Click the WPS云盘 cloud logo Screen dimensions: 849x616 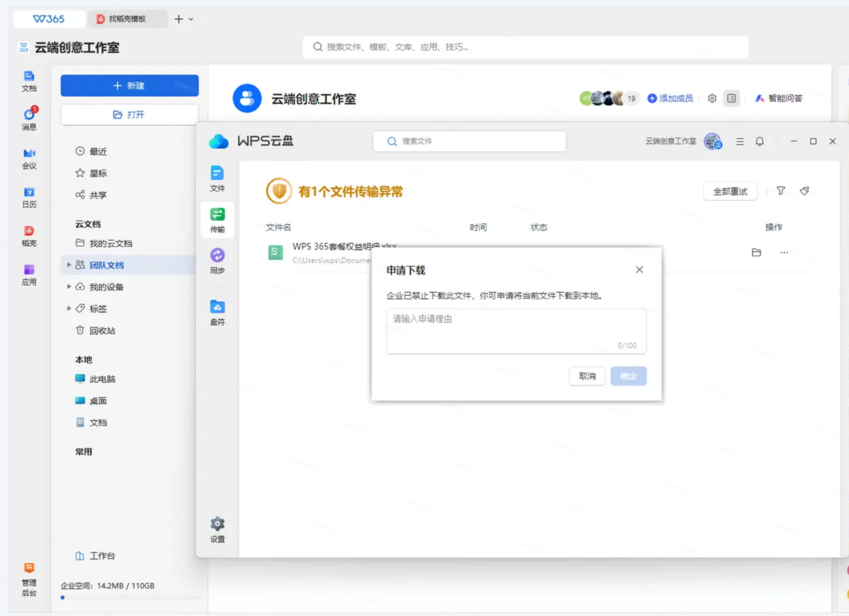click(219, 141)
